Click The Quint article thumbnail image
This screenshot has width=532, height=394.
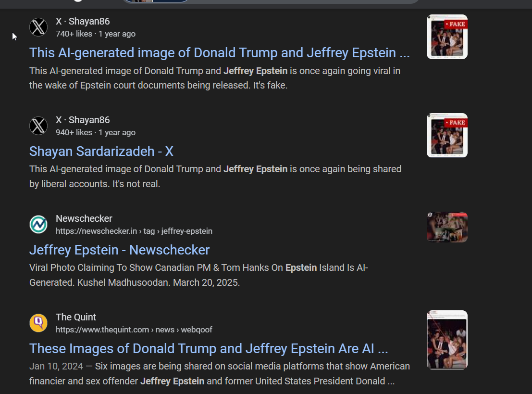point(447,340)
